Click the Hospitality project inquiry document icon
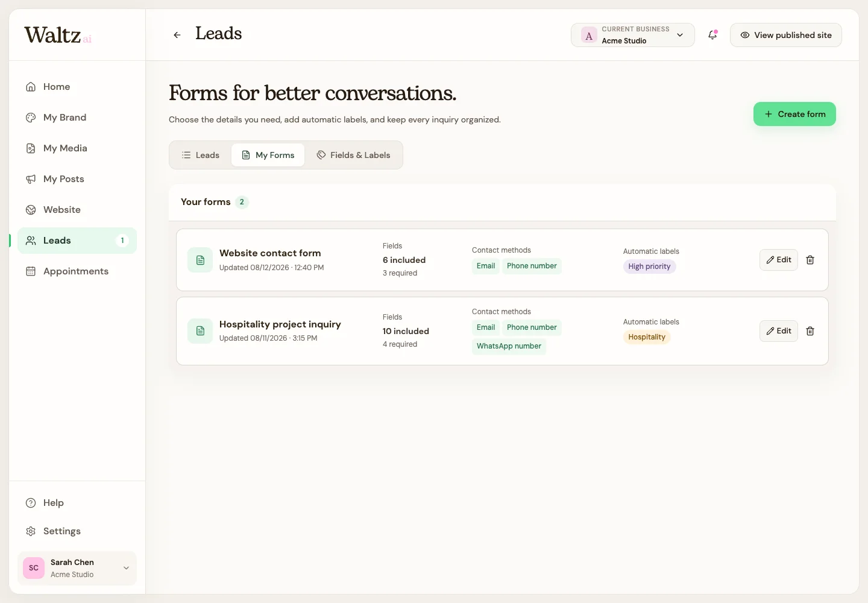Viewport: 868px width, 603px height. [x=200, y=331]
